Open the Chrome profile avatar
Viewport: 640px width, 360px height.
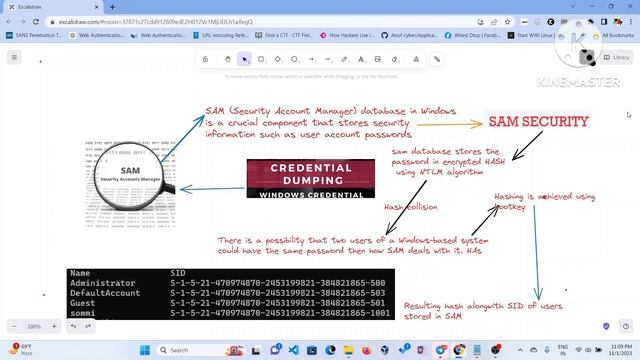click(618, 22)
